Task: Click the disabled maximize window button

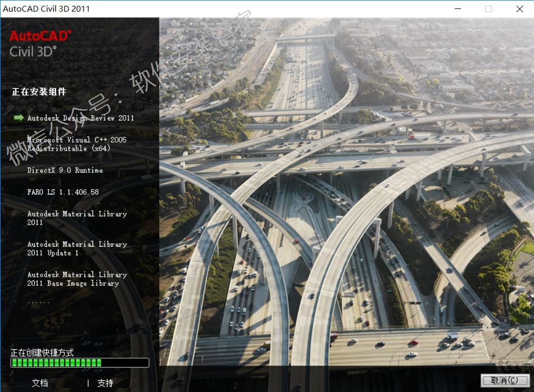Action: (x=488, y=9)
